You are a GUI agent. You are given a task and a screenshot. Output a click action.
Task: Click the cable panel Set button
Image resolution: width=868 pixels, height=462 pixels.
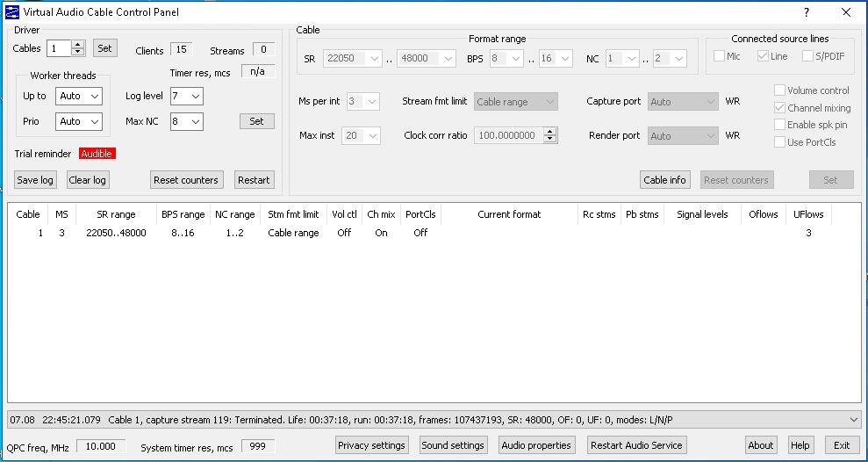(x=831, y=180)
